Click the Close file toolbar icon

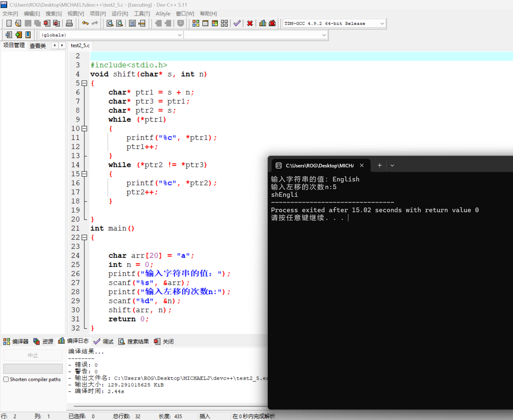coord(47,23)
